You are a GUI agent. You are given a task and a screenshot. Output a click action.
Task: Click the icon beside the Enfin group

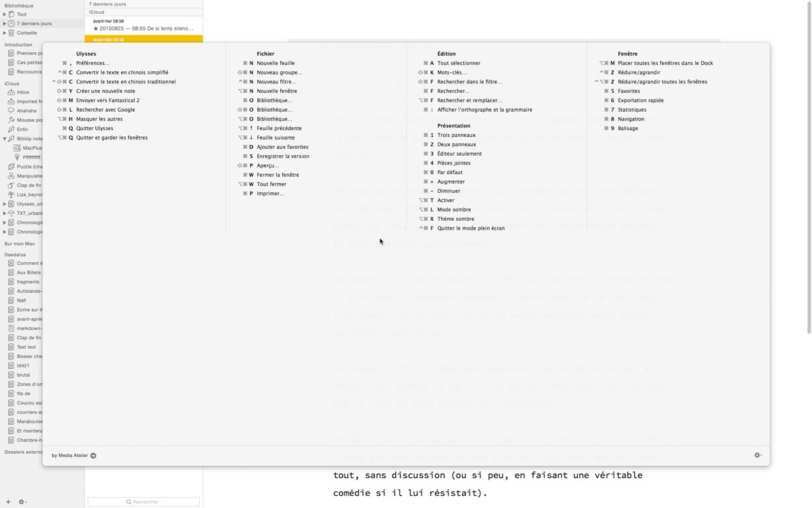click(x=12, y=129)
